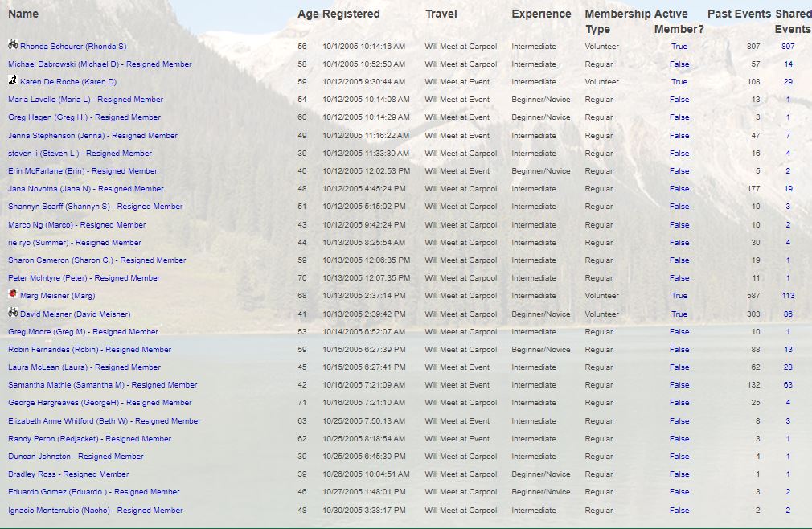Click True active status for Karen De Roche
Viewport: 812px width, 529px height.
(x=679, y=82)
